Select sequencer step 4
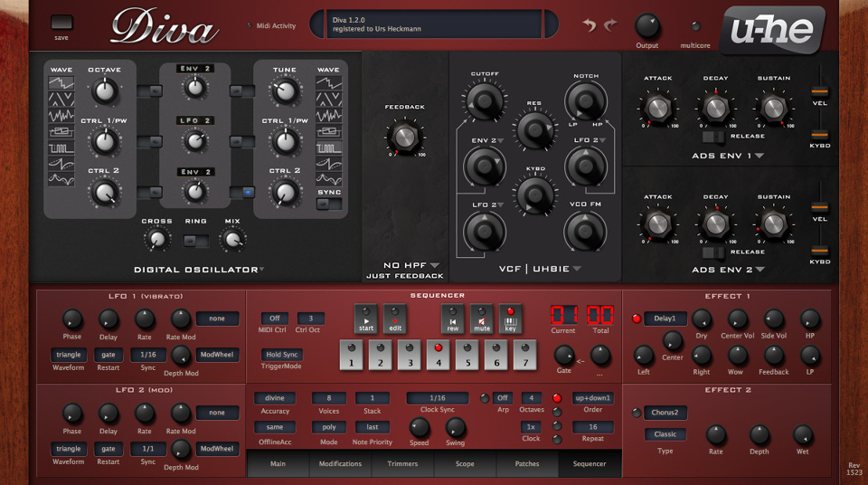Image resolution: width=868 pixels, height=485 pixels. click(439, 355)
